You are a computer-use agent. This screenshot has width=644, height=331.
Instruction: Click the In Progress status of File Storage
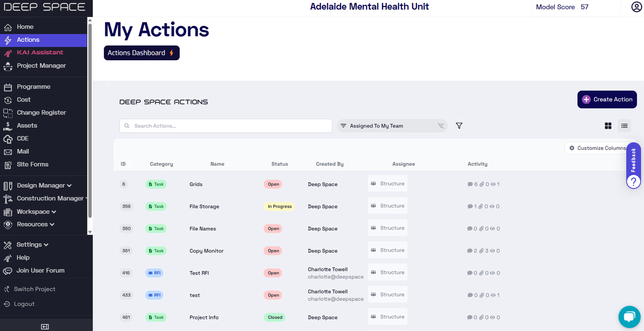(x=280, y=207)
